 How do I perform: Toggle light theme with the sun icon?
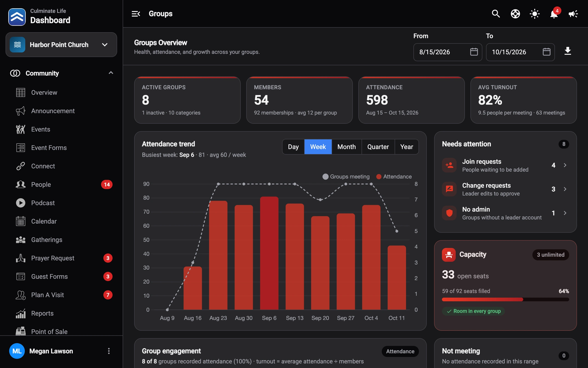tap(534, 14)
